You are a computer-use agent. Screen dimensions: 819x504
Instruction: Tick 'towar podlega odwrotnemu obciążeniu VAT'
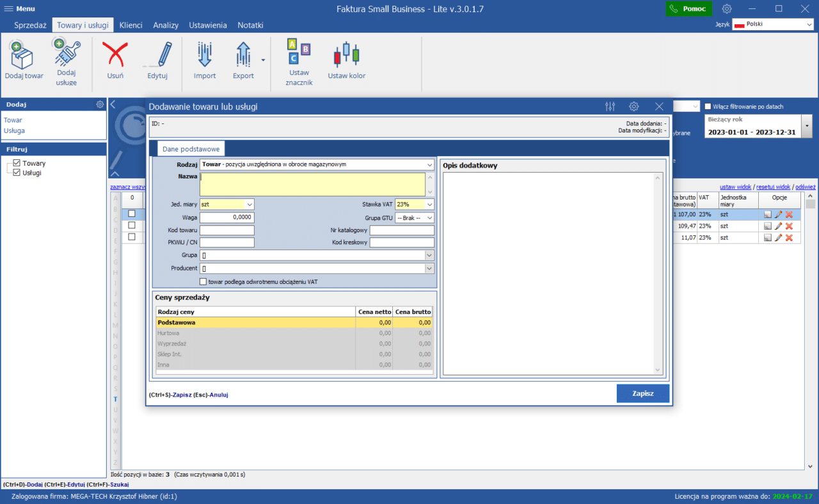coord(203,281)
